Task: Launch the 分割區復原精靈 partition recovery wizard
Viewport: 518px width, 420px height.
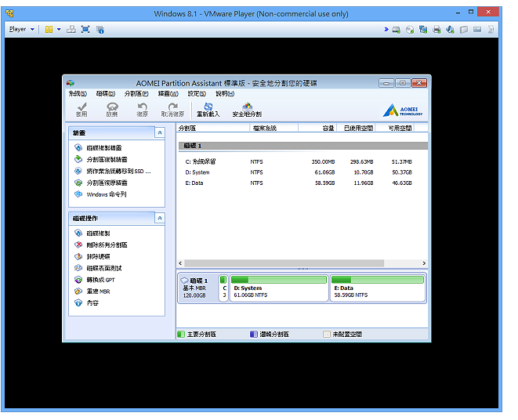Action: (107, 183)
